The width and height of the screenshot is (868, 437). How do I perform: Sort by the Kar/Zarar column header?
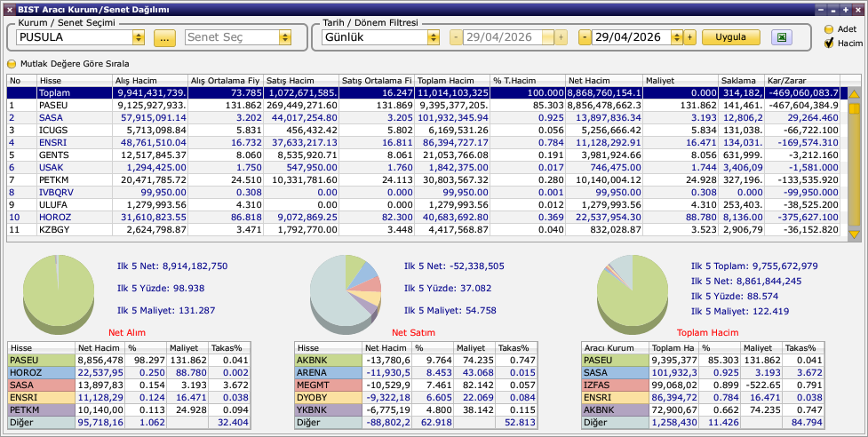pos(802,81)
